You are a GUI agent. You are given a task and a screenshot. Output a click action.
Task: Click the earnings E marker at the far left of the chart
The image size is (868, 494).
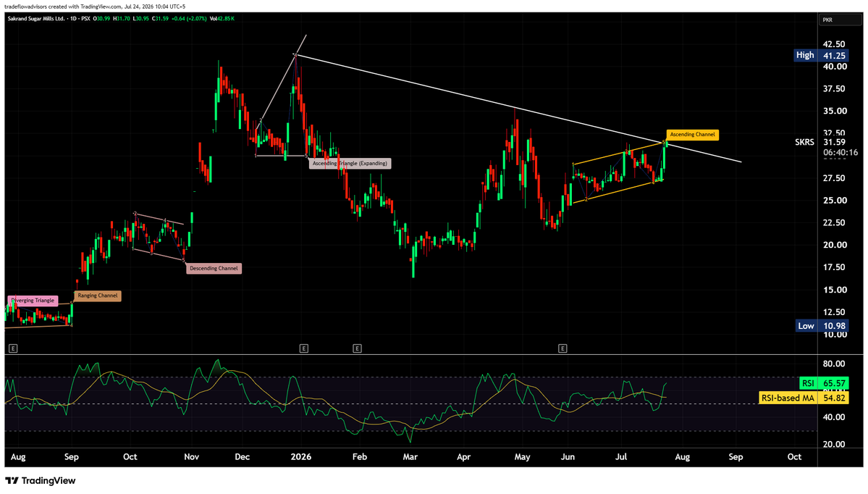pyautogui.click(x=13, y=348)
